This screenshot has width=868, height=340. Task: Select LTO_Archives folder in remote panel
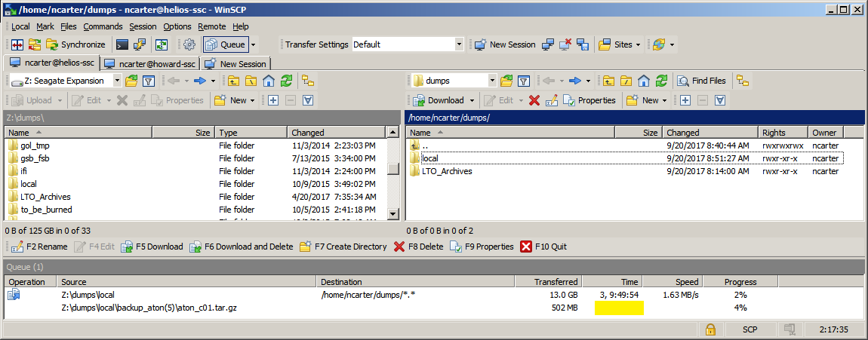click(x=447, y=171)
